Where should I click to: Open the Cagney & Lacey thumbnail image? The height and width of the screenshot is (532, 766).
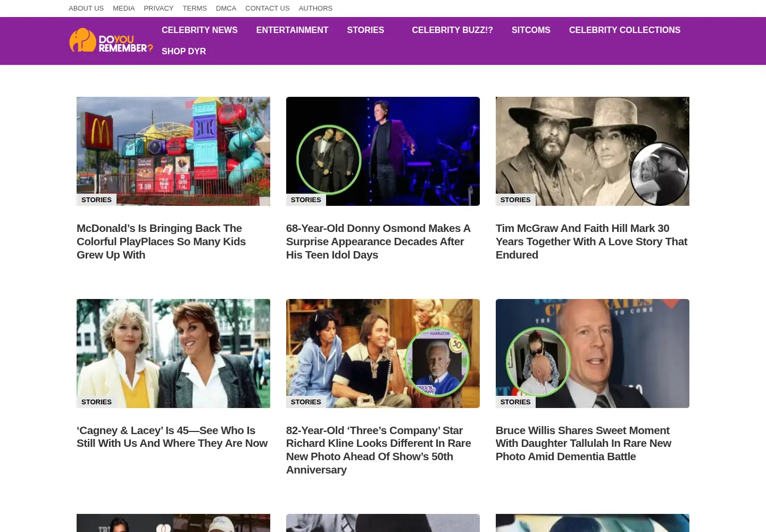coord(173,353)
